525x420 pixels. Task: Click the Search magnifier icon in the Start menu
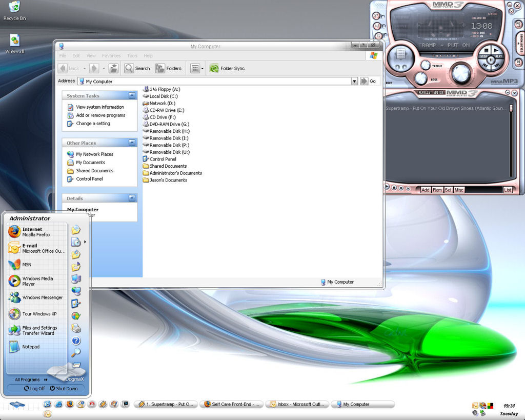point(76,353)
